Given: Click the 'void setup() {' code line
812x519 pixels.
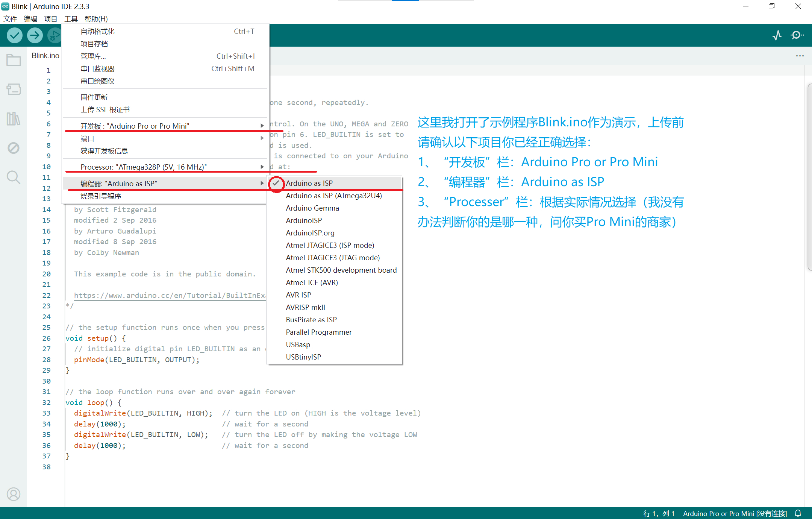Looking at the screenshot, I should coord(96,338).
